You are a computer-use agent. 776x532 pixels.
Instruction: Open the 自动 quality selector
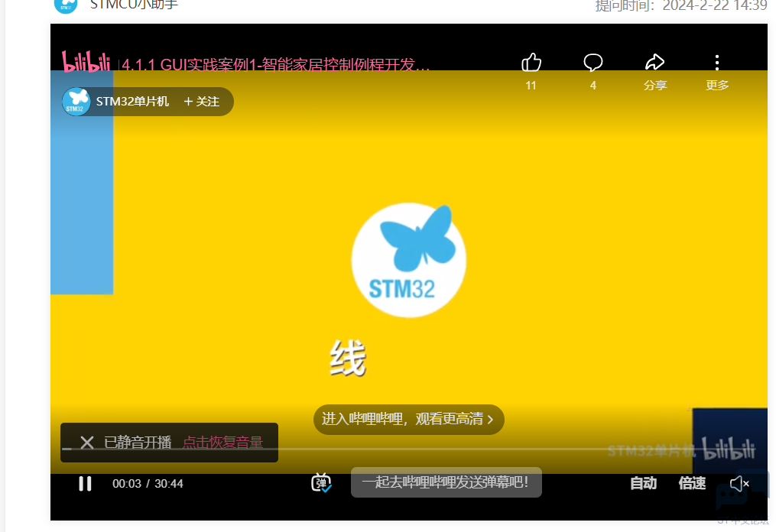point(644,483)
